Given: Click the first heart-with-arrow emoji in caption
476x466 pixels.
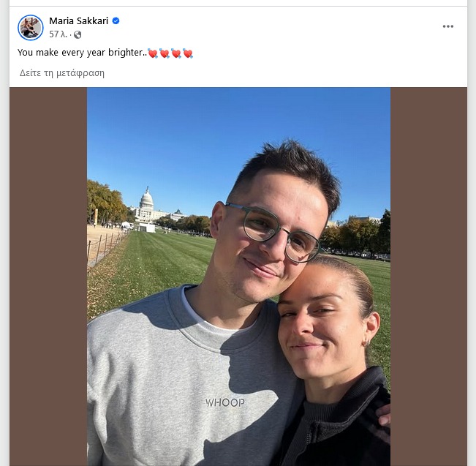Looking at the screenshot, I should point(153,53).
